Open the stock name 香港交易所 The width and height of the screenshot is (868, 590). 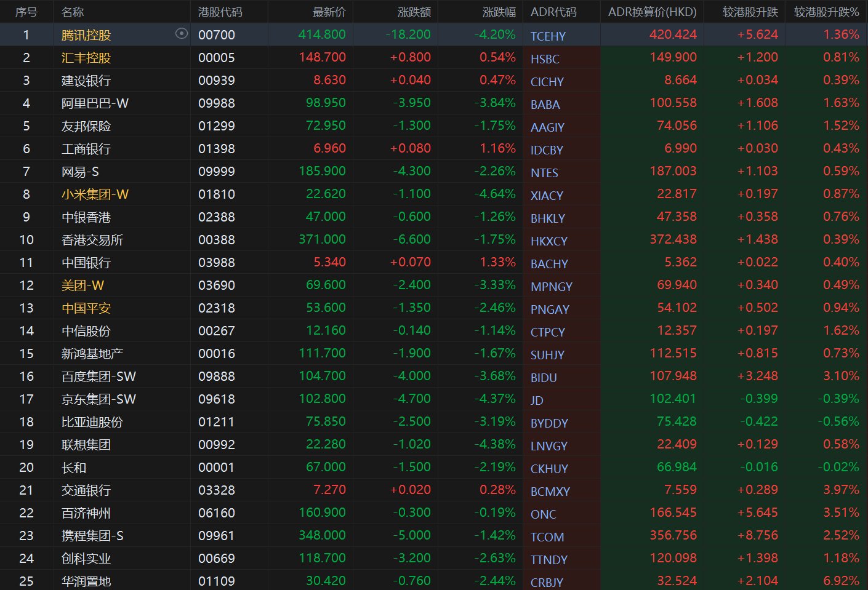click(x=92, y=240)
